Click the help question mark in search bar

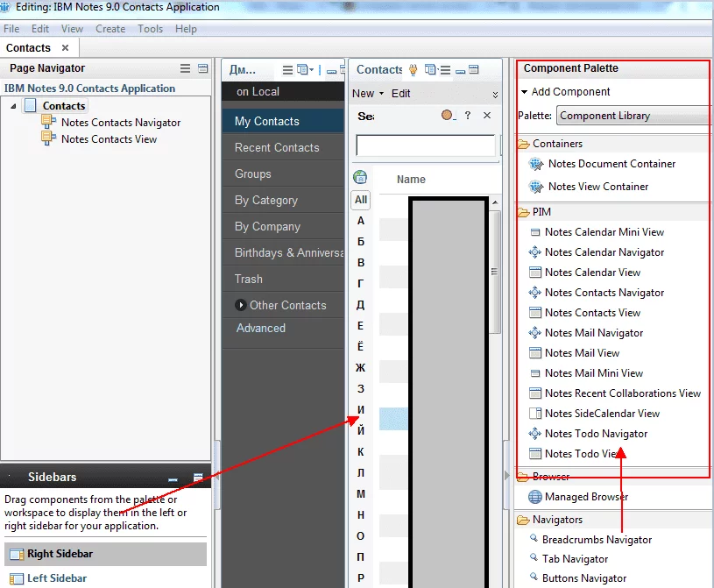click(x=468, y=116)
